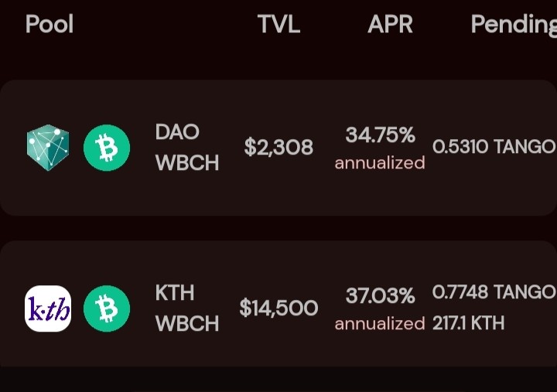This screenshot has height=392, width=557.
Task: Select the KTH WBCH pair name
Action: (187, 308)
